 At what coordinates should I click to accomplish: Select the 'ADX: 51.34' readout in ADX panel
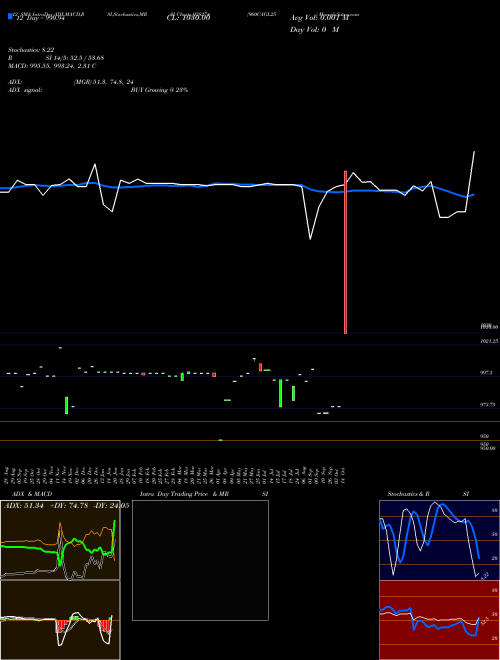tap(24, 506)
